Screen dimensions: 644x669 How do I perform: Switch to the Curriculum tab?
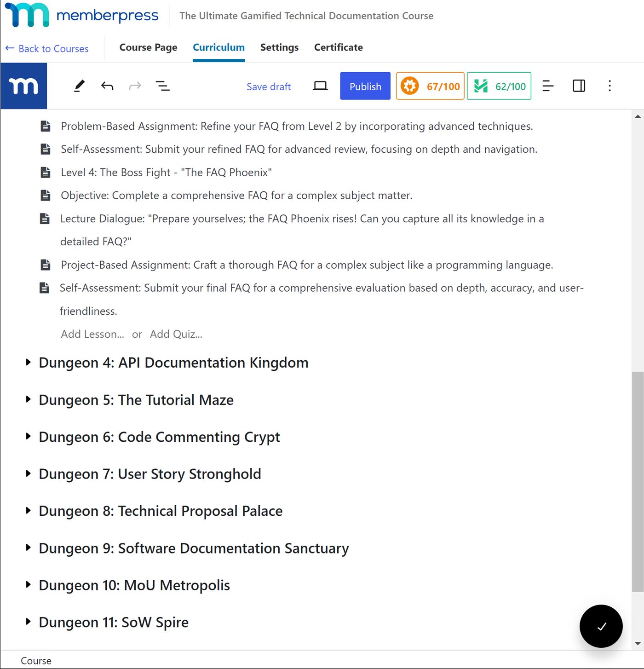(218, 47)
